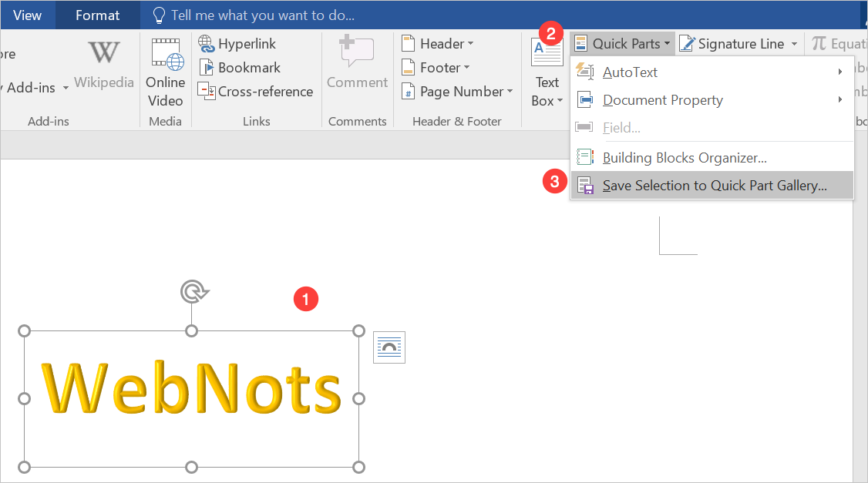The image size is (868, 483).
Task: Open the Signature Line dropdown arrow
Action: (794, 45)
